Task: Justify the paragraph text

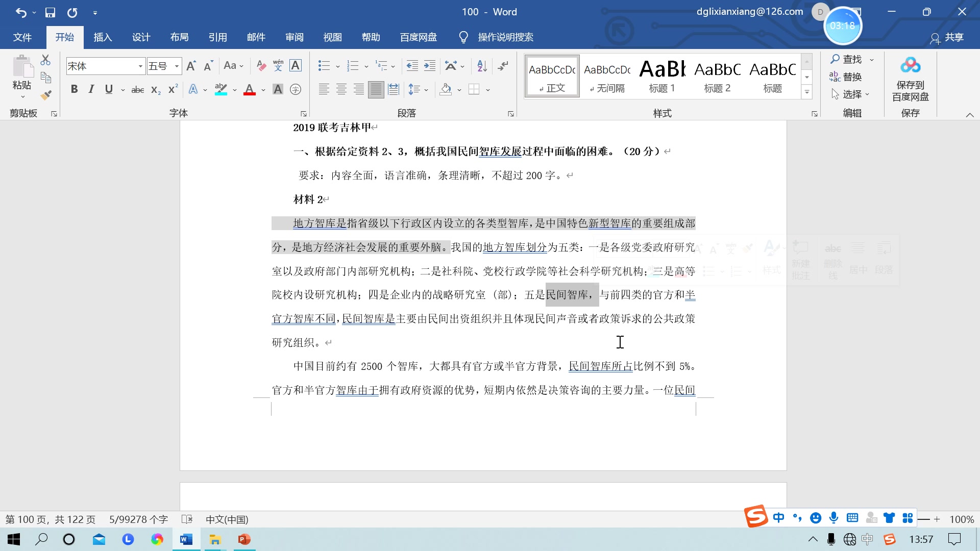Action: [376, 90]
